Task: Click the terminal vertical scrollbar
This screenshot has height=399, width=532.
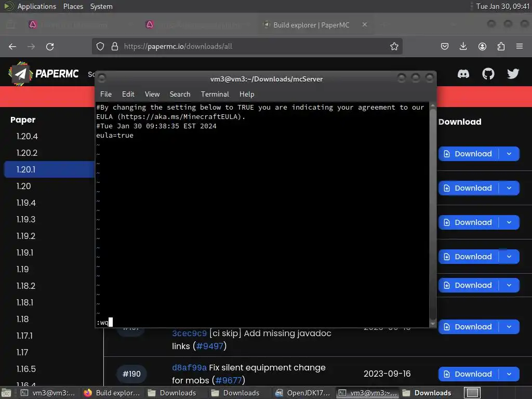Action: tap(433, 215)
